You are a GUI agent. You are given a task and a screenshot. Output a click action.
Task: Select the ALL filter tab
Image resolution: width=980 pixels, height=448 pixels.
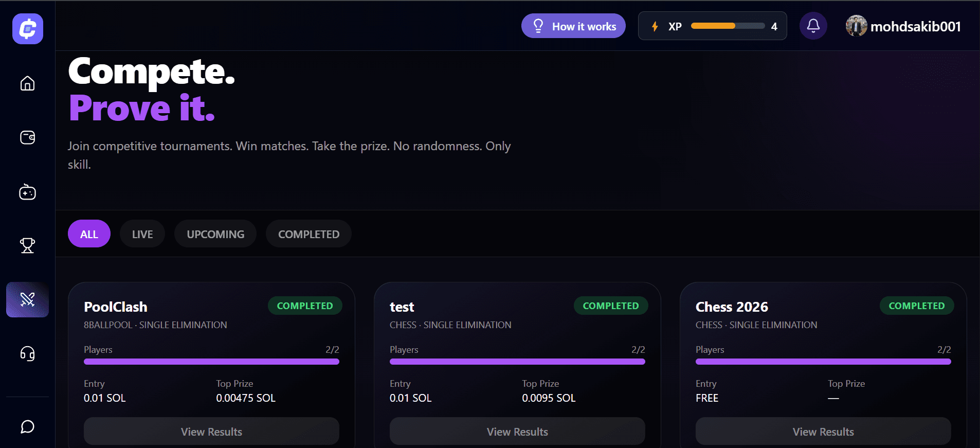coord(89,234)
